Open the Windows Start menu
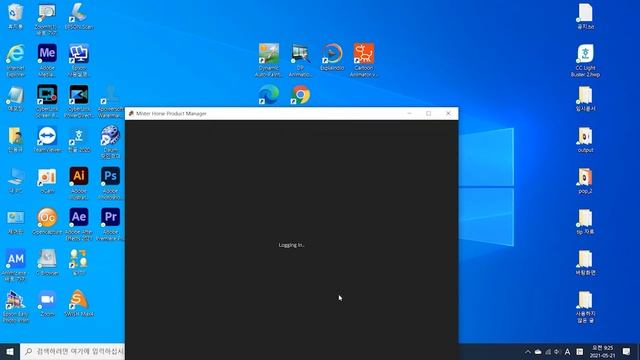Screen dimensions: 640x360 pyautogui.click(x=10, y=351)
